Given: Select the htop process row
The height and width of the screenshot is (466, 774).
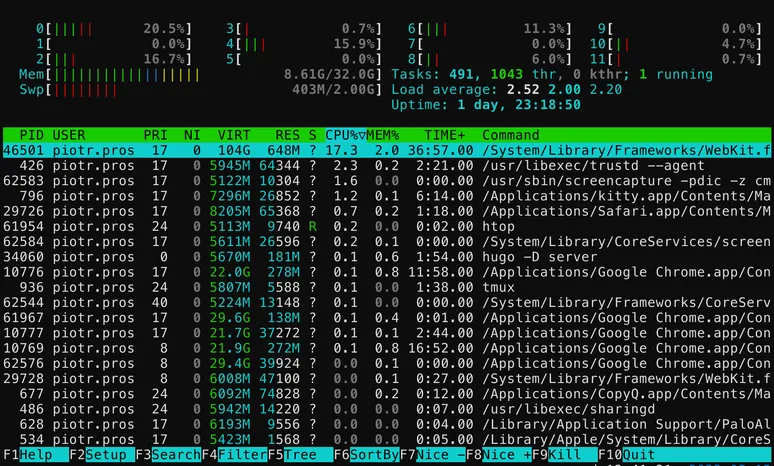Looking at the screenshot, I should [387, 227].
